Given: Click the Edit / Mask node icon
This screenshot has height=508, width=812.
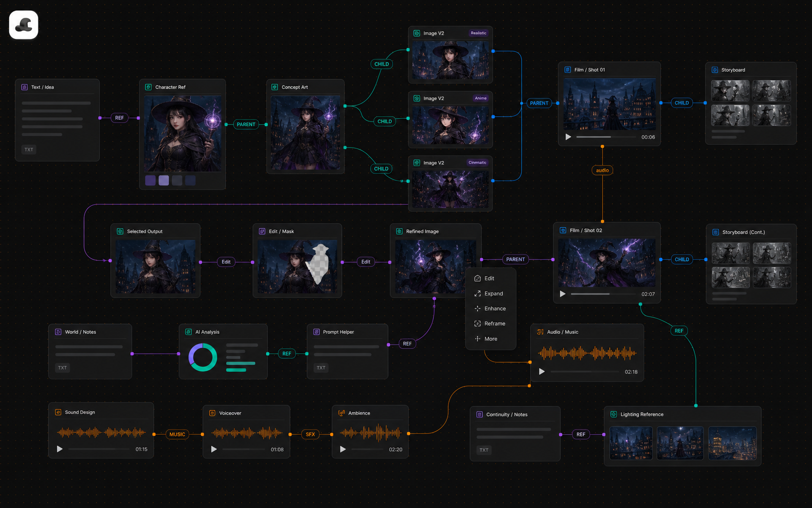Looking at the screenshot, I should (x=262, y=231).
